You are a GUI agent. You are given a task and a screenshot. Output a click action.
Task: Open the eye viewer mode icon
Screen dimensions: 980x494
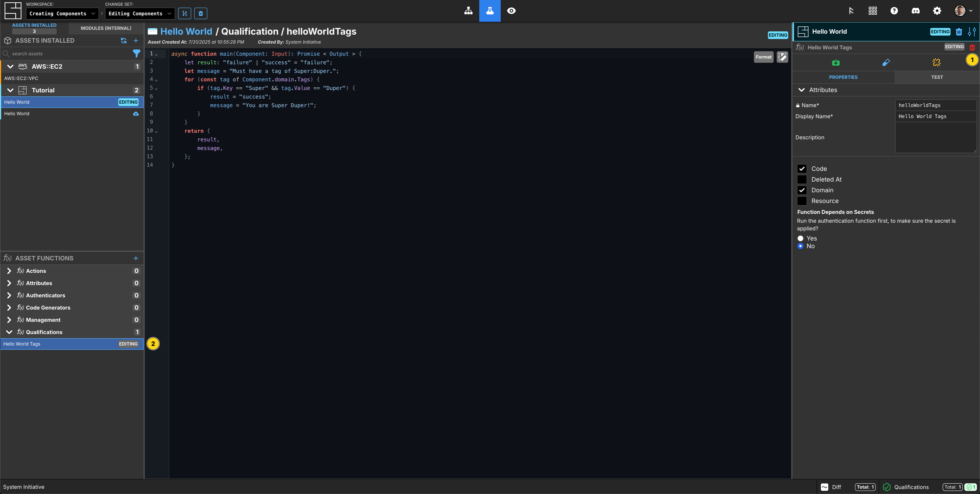511,11
